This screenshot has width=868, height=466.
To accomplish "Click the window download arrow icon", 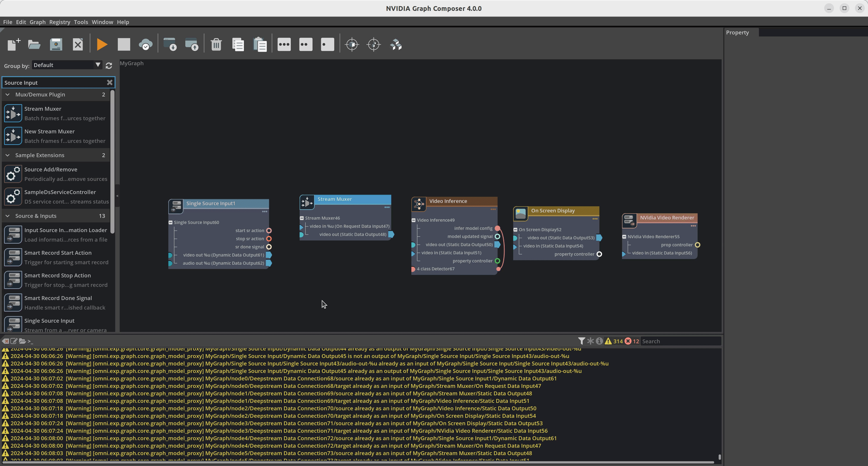I will [x=170, y=44].
